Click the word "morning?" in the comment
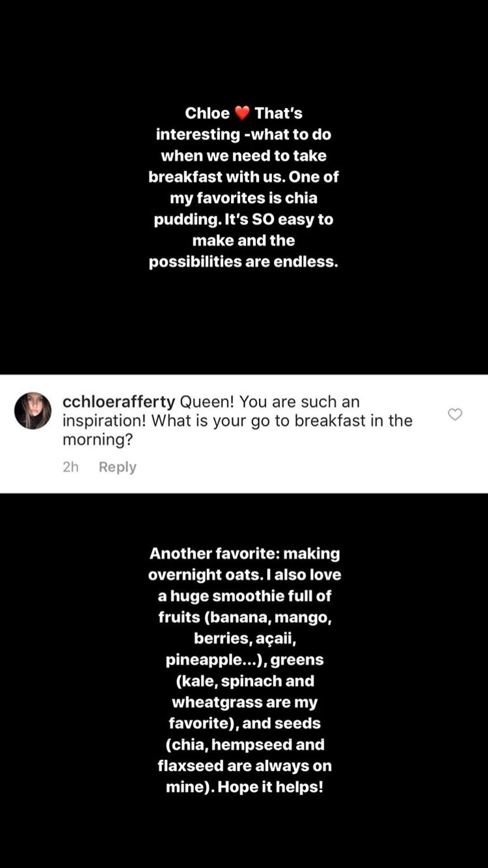Viewport: 488px width, 868px height. click(98, 439)
